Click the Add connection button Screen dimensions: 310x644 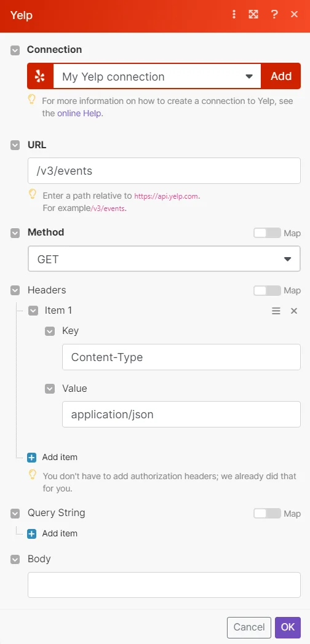[281, 76]
